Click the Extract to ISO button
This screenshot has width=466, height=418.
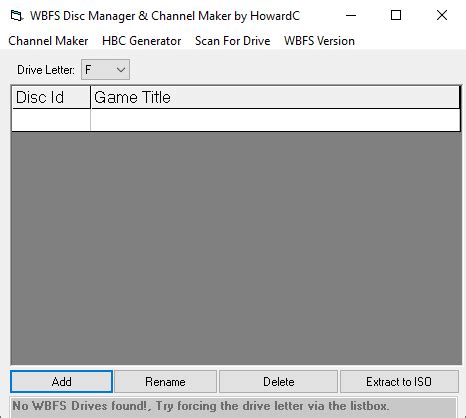[x=399, y=382]
